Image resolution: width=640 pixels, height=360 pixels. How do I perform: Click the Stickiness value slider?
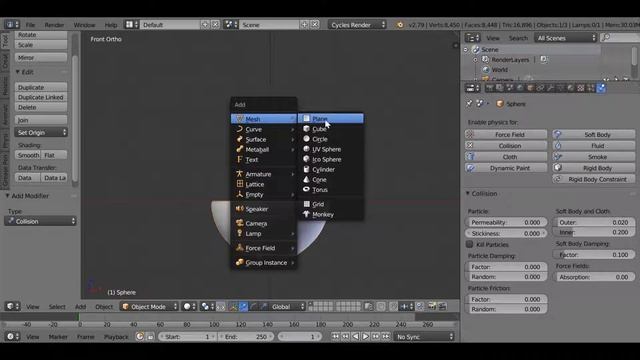(506, 233)
